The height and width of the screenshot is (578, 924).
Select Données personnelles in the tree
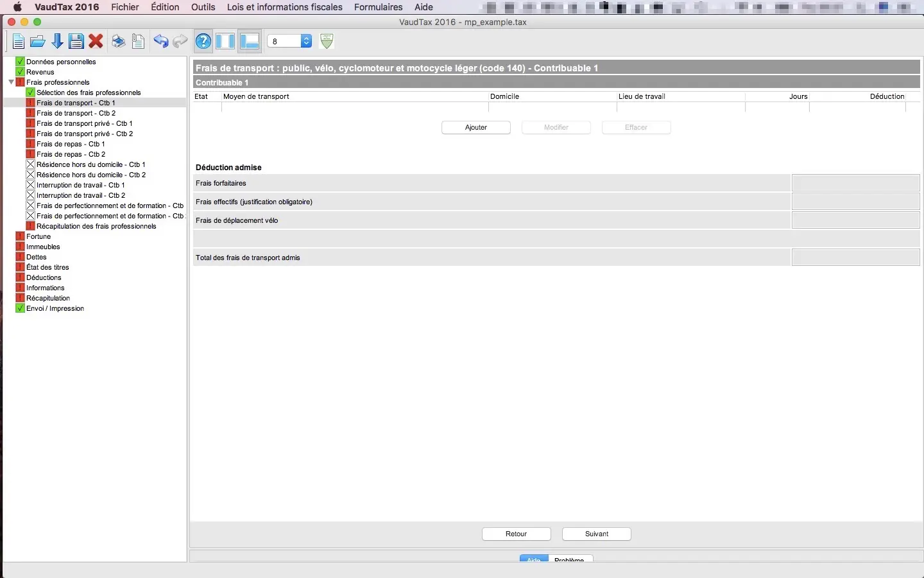[61, 62]
